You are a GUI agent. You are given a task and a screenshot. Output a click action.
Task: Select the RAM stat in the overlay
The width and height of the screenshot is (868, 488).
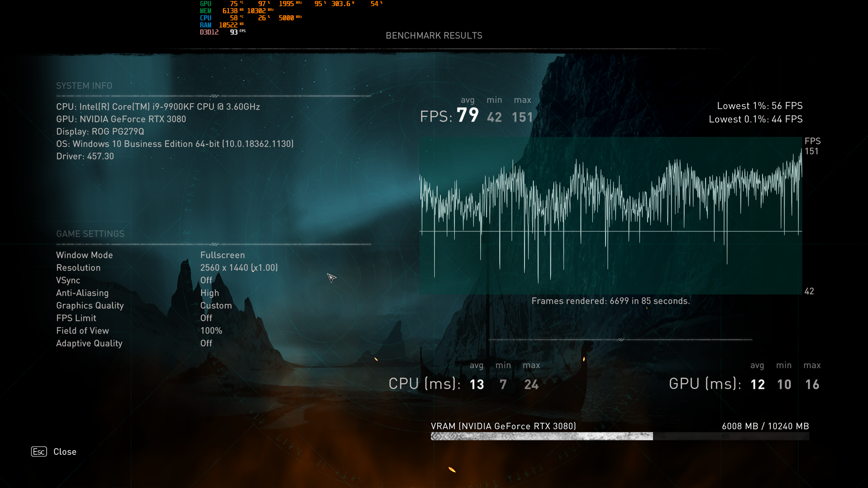206,24
